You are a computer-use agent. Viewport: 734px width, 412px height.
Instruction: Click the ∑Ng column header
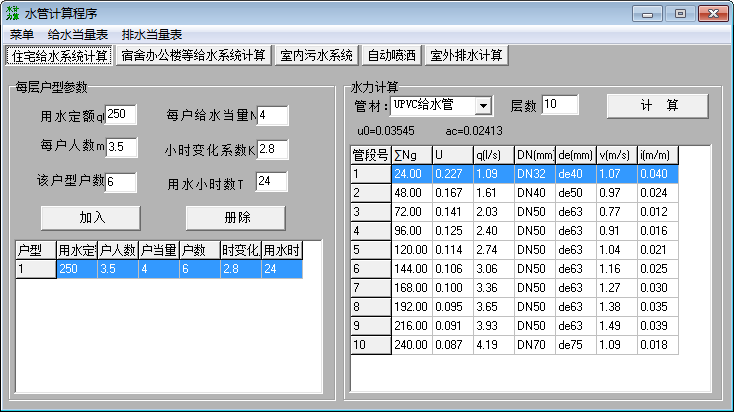pyautogui.click(x=410, y=155)
